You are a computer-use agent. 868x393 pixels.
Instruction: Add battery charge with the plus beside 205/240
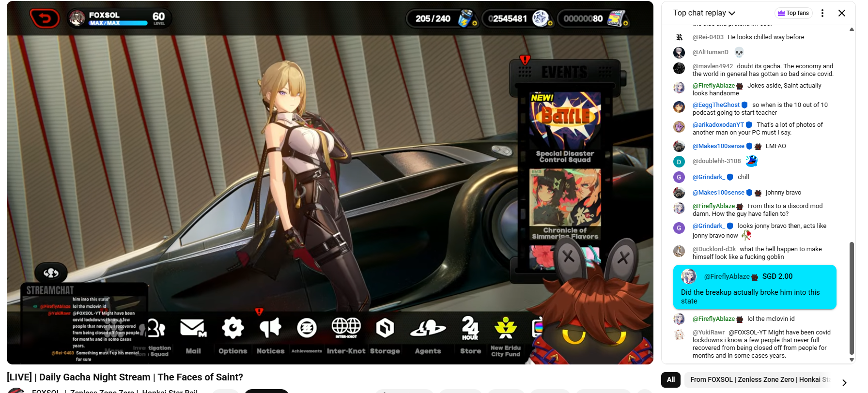[x=475, y=23]
